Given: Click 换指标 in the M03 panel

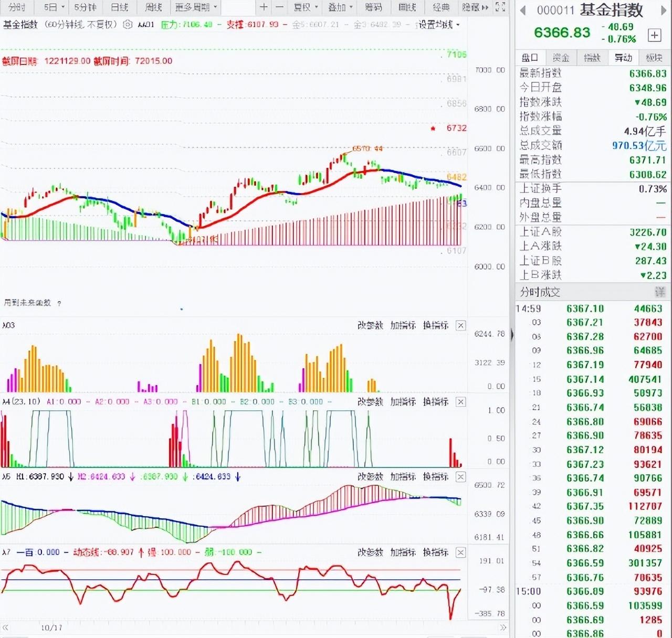Looking at the screenshot, I should pos(436,326).
